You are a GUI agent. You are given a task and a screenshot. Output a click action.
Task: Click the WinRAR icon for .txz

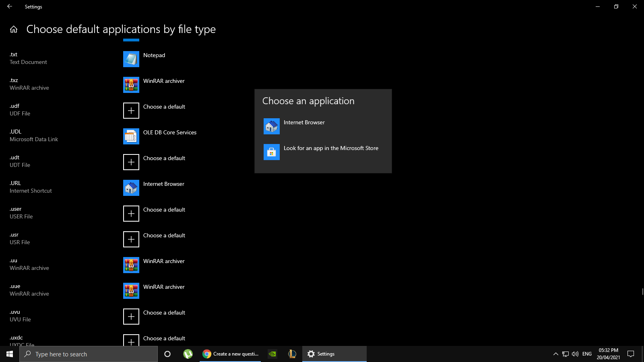(x=131, y=85)
